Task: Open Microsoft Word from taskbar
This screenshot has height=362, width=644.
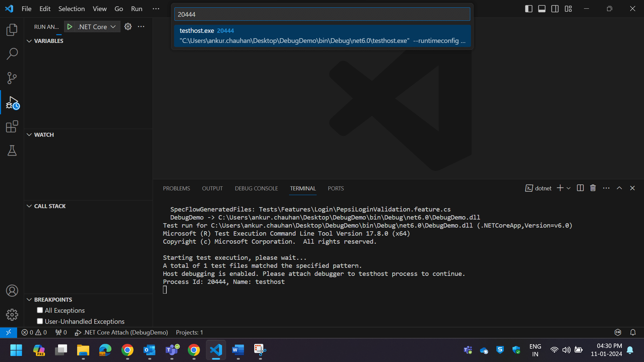Action: tap(238, 350)
